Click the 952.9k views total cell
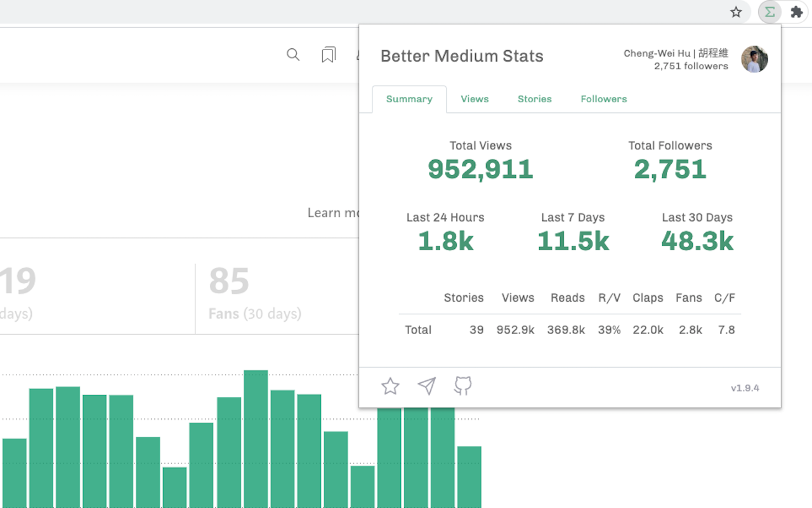The width and height of the screenshot is (812, 508). click(x=515, y=330)
